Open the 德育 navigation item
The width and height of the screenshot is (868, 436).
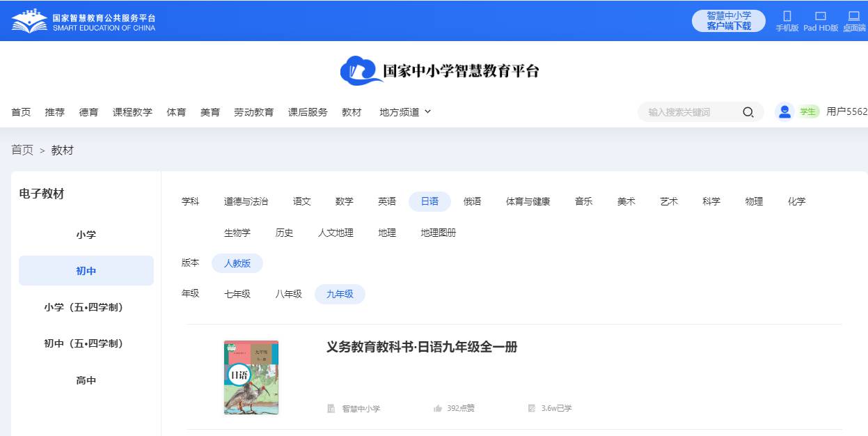pyautogui.click(x=89, y=112)
